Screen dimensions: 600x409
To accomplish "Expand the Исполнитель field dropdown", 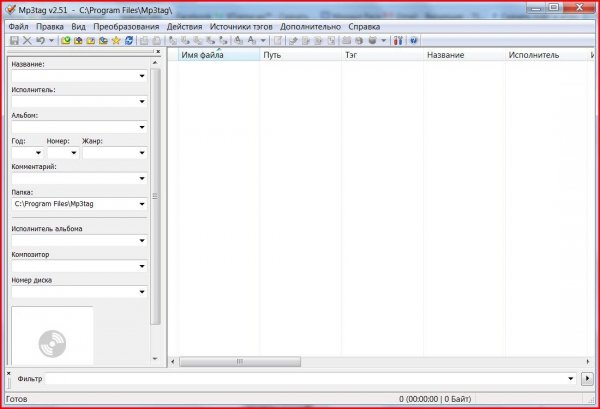I will [x=142, y=102].
